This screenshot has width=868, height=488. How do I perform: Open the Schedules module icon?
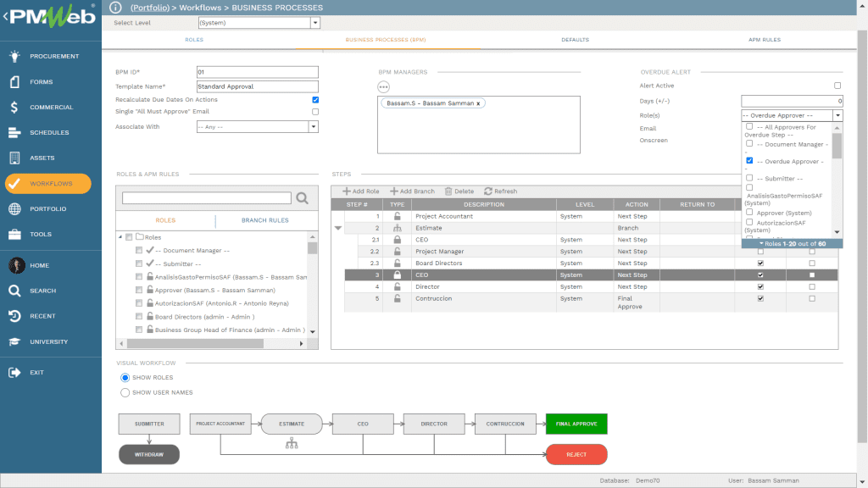click(14, 132)
